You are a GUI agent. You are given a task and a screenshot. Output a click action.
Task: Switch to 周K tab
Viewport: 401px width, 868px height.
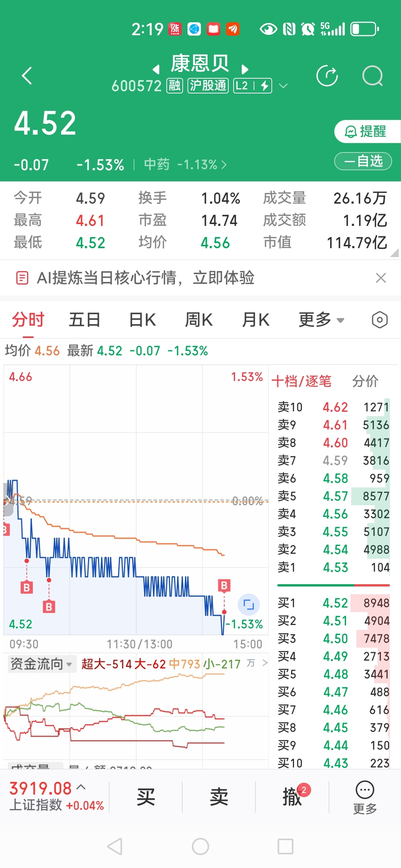199,320
